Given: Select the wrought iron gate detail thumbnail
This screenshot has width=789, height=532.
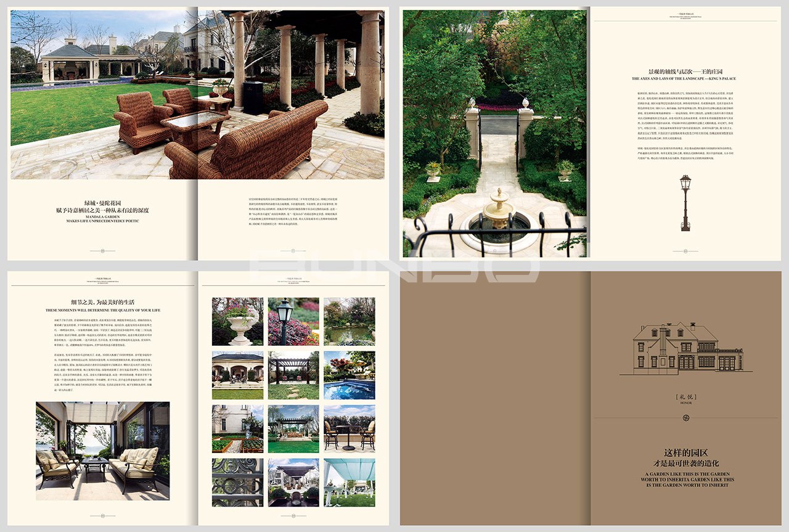Looking at the screenshot, I should click(237, 482).
